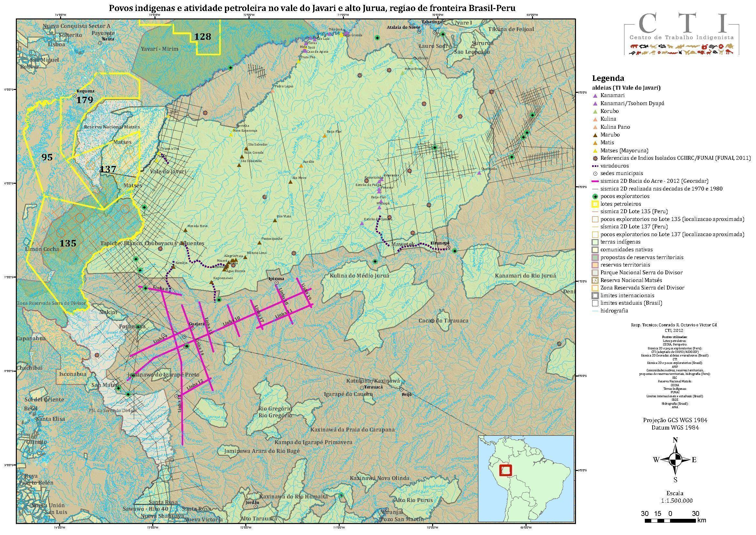
Task: Click oil block label '95'
Action: 47,158
